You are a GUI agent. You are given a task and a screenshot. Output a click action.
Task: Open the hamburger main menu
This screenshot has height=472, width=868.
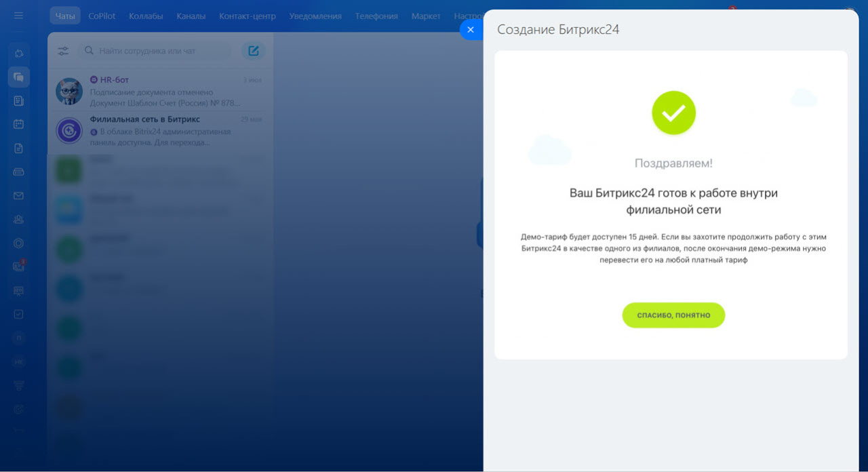pos(18,16)
